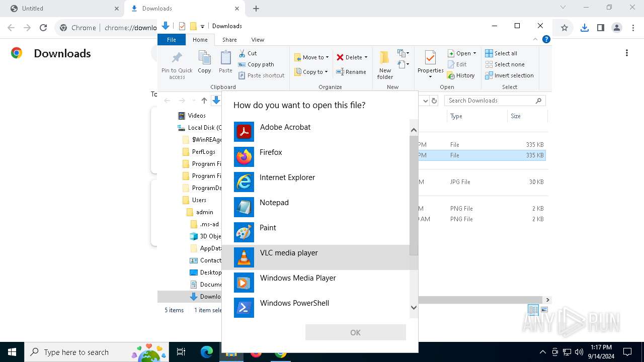The height and width of the screenshot is (362, 644).
Task: Select Paint in the app list
Action: (x=315, y=232)
